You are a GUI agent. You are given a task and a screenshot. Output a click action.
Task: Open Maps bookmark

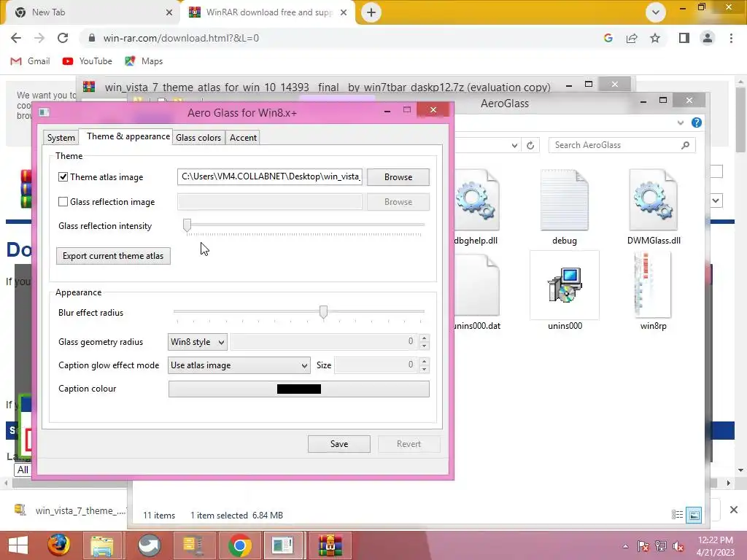coord(144,61)
